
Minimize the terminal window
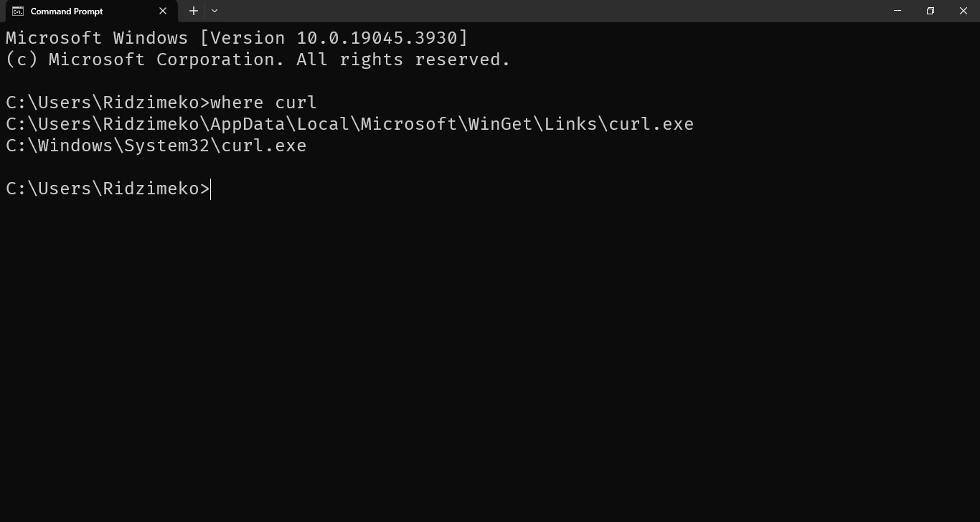click(x=897, y=11)
